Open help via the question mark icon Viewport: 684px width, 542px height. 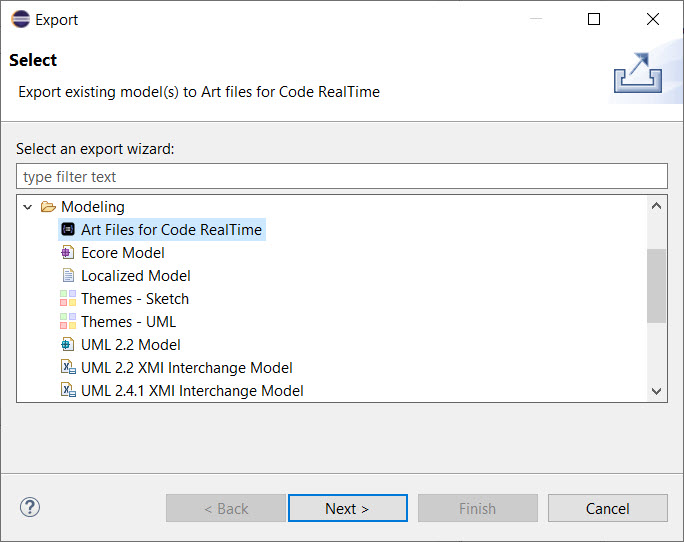(x=30, y=508)
